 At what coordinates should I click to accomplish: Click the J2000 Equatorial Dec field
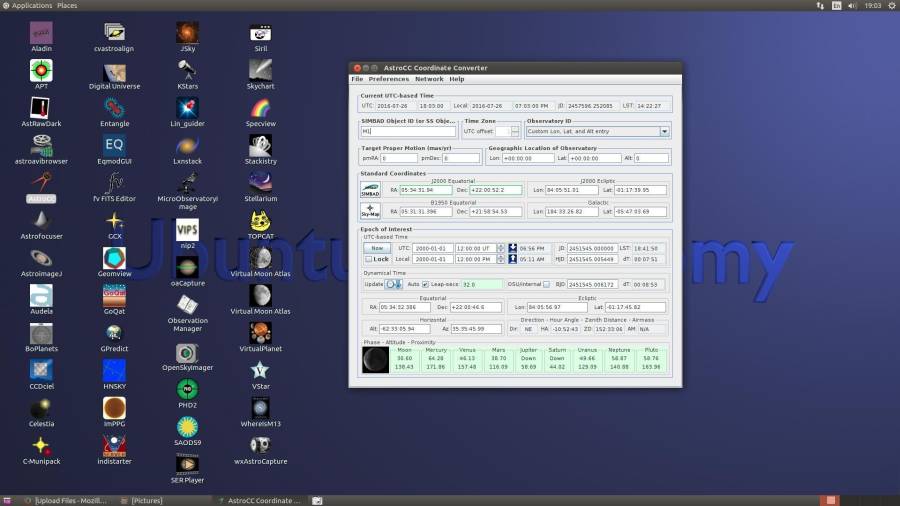pos(496,190)
